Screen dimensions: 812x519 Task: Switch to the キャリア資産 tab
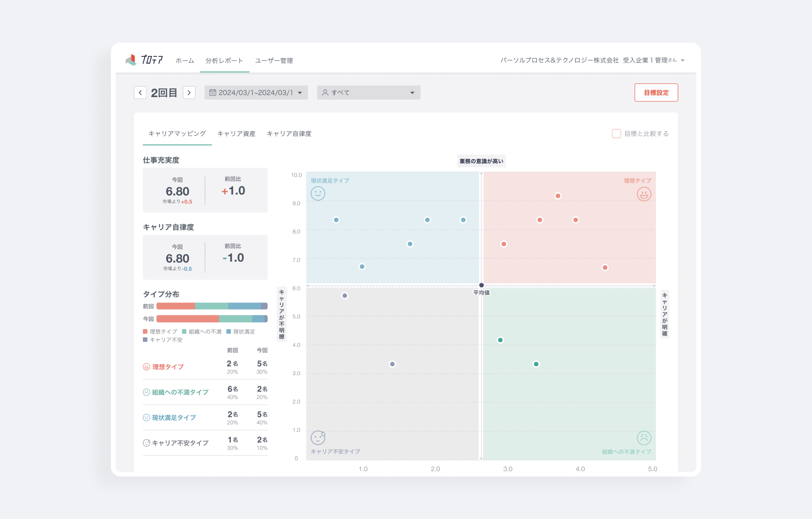[x=236, y=134]
